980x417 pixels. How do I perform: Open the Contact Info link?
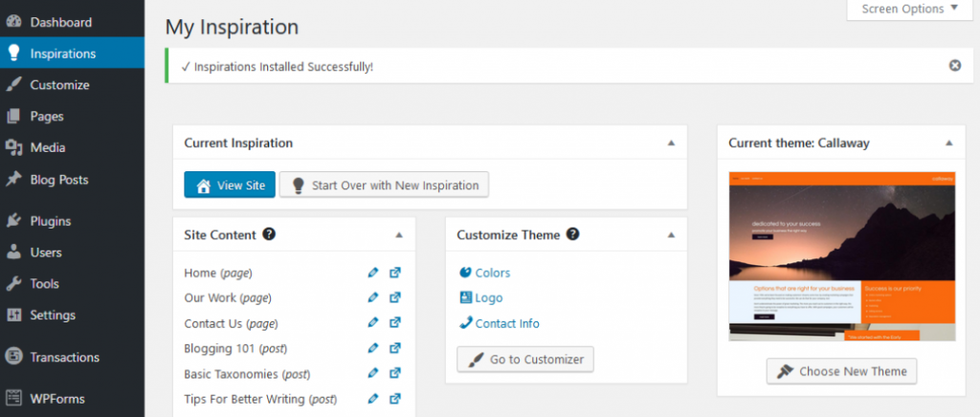coord(499,323)
